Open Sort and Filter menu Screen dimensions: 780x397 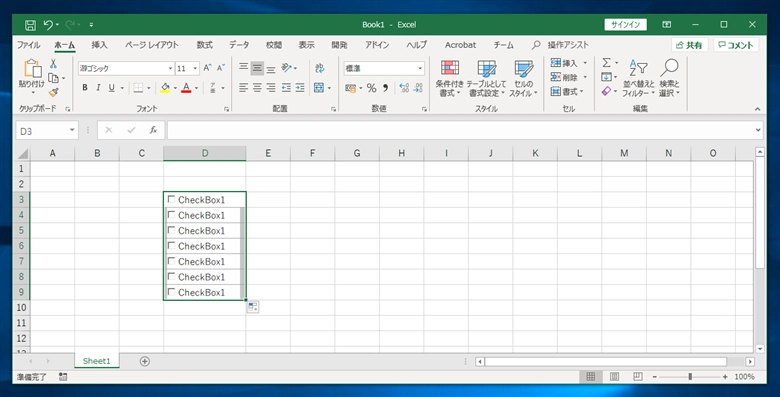click(x=639, y=79)
